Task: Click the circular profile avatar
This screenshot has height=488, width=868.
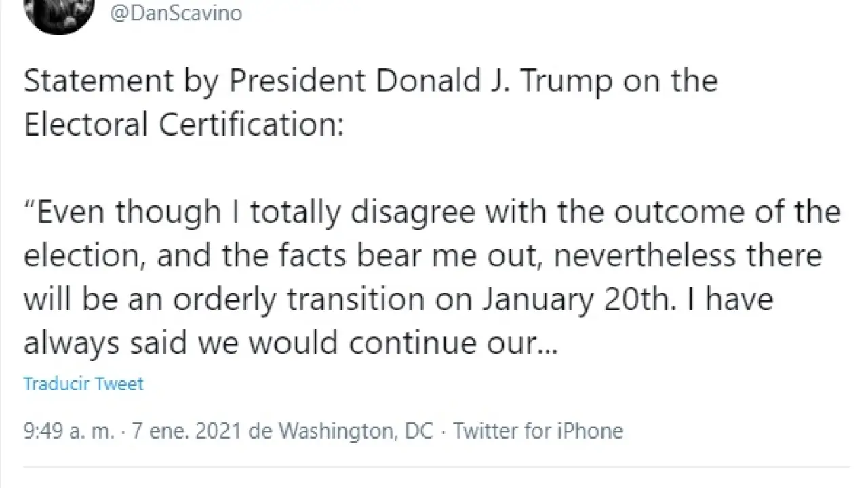Action: point(59,14)
